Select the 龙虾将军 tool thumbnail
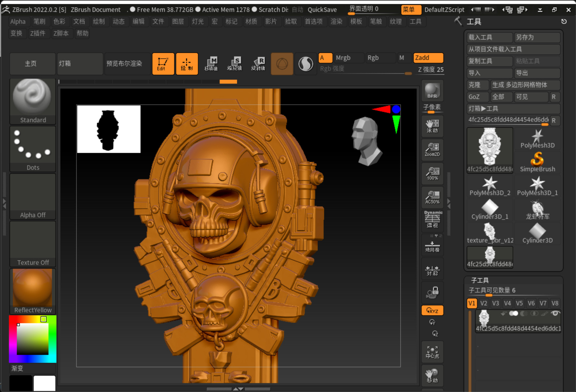 (537, 210)
